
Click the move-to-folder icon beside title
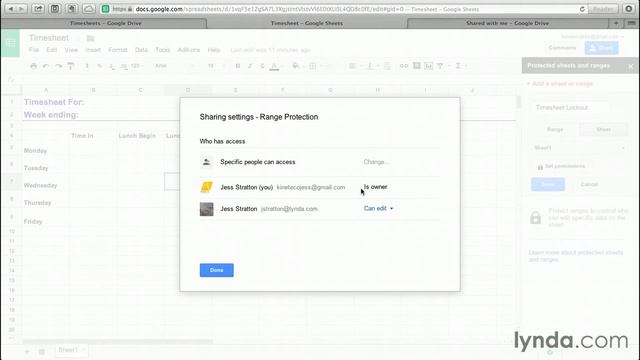pos(91,38)
